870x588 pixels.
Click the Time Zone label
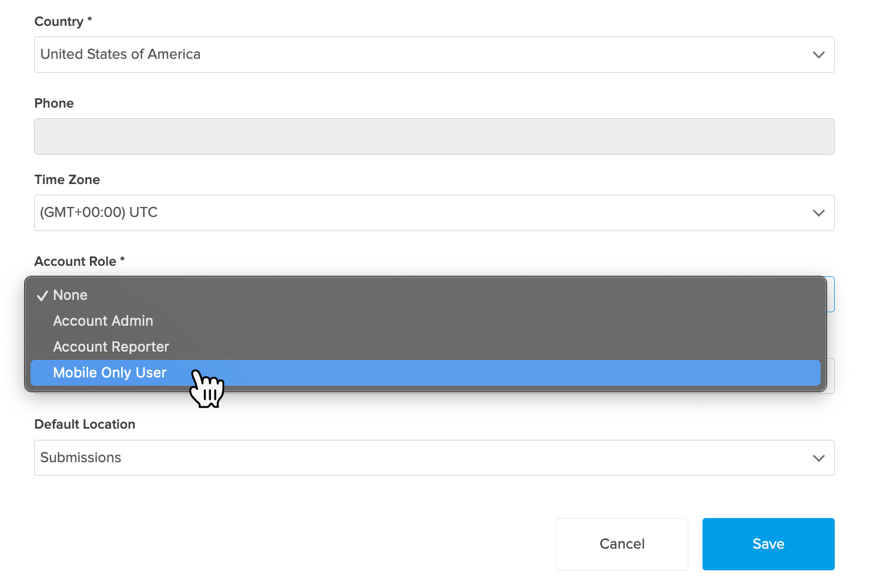click(66, 179)
